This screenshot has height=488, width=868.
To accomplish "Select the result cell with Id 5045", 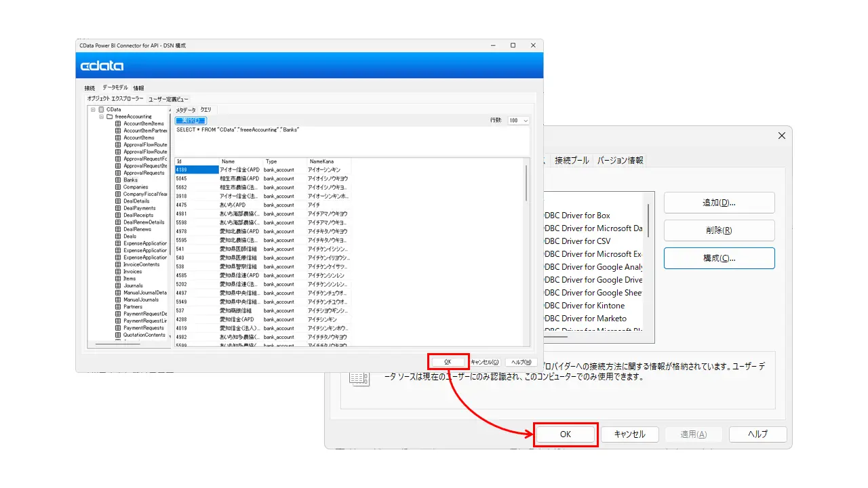I will point(197,178).
